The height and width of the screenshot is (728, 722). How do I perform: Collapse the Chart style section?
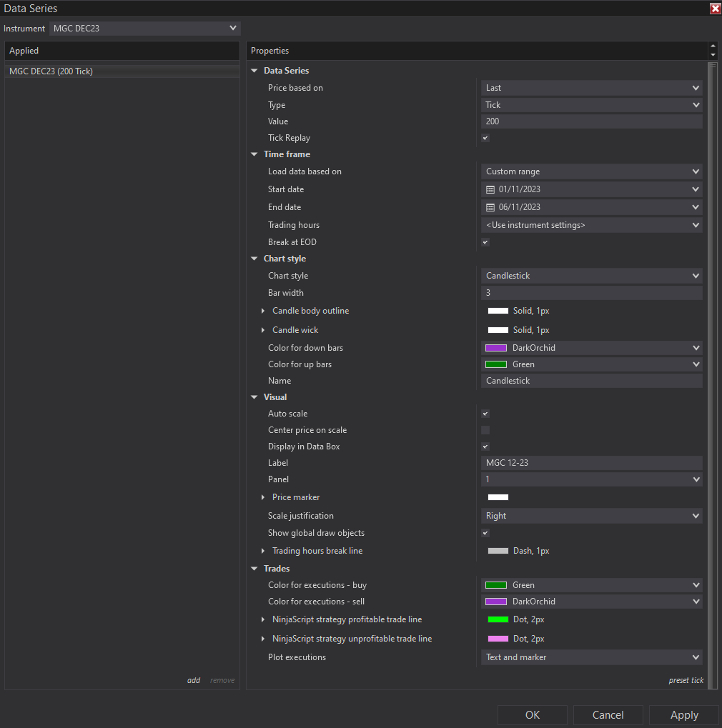(254, 259)
